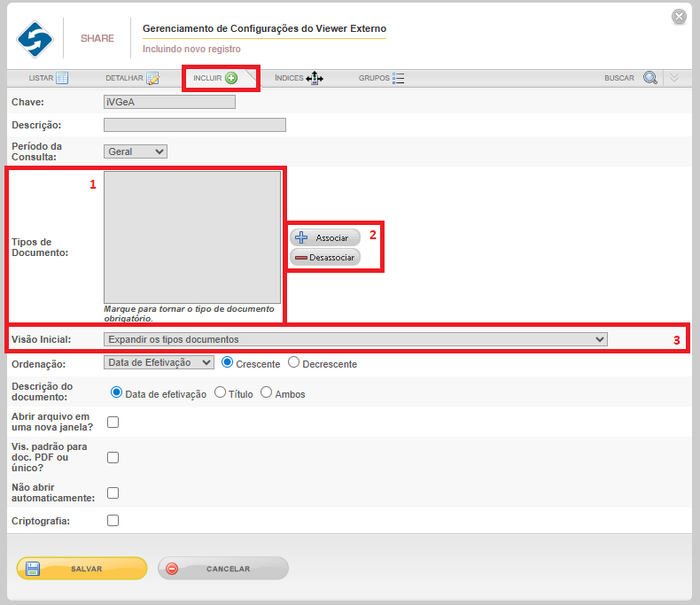Open the Ordenação Data de Efetivação dropdown
700x605 pixels.
(x=159, y=362)
